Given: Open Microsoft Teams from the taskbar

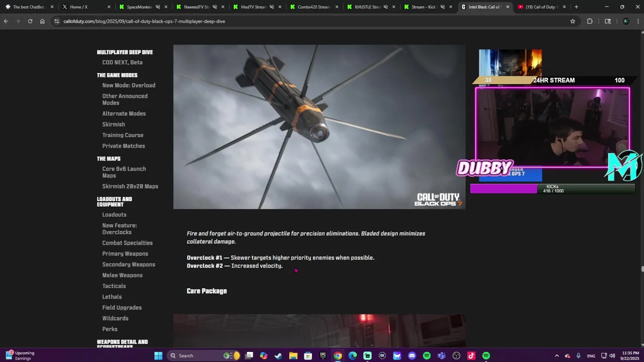Looking at the screenshot, I should tap(442, 355).
